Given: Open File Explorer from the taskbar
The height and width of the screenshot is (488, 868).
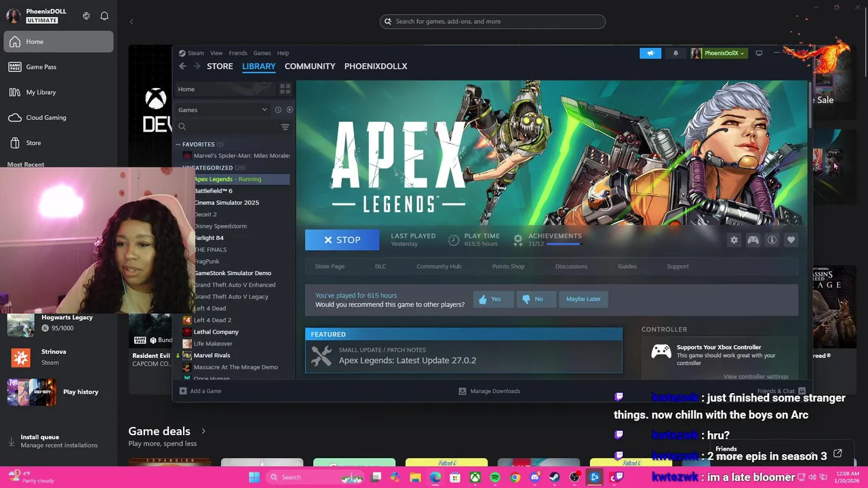Looking at the screenshot, I should coord(416,477).
